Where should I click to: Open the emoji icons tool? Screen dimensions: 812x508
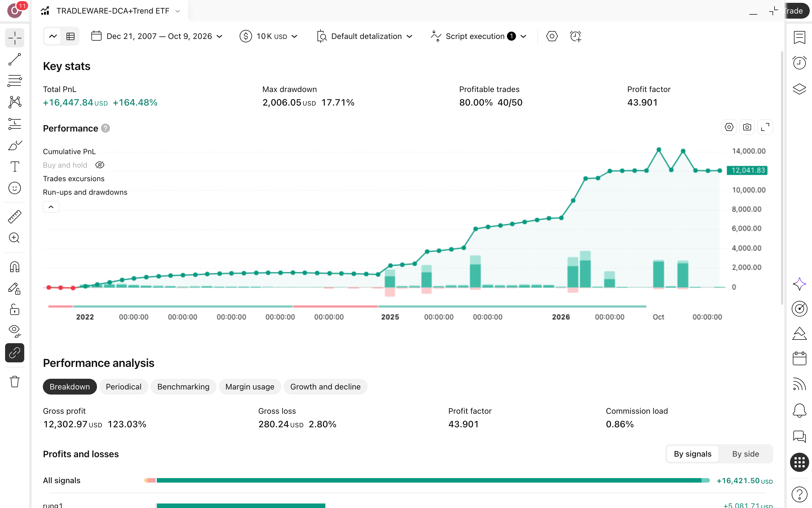coord(15,188)
